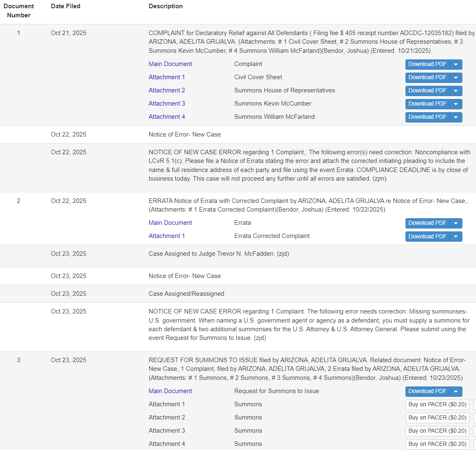476x450 pixels.
Task: Download PDF of Errata Corrected Complaint
Action: tap(427, 236)
